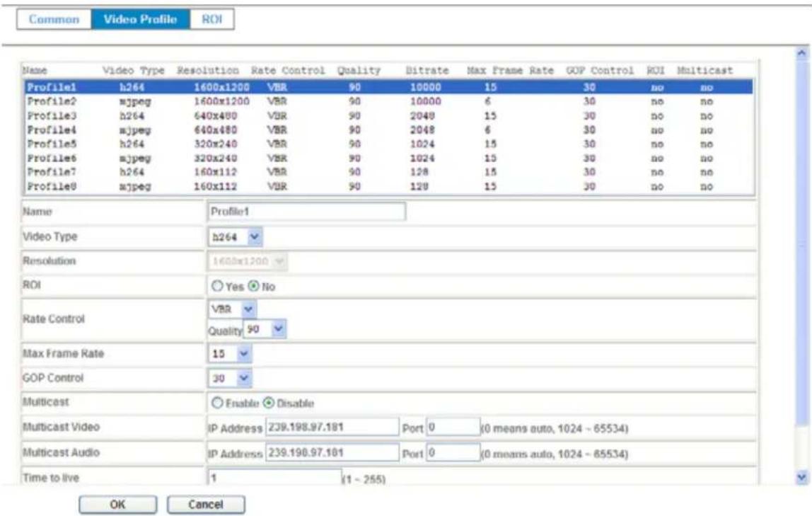Click the Multicast column header

(704, 71)
